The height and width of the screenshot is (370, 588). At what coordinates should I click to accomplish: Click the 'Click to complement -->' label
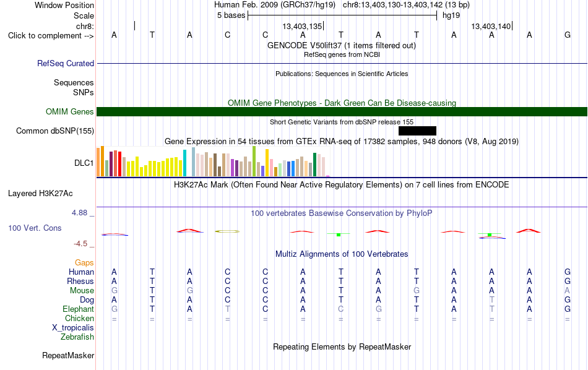pos(51,36)
